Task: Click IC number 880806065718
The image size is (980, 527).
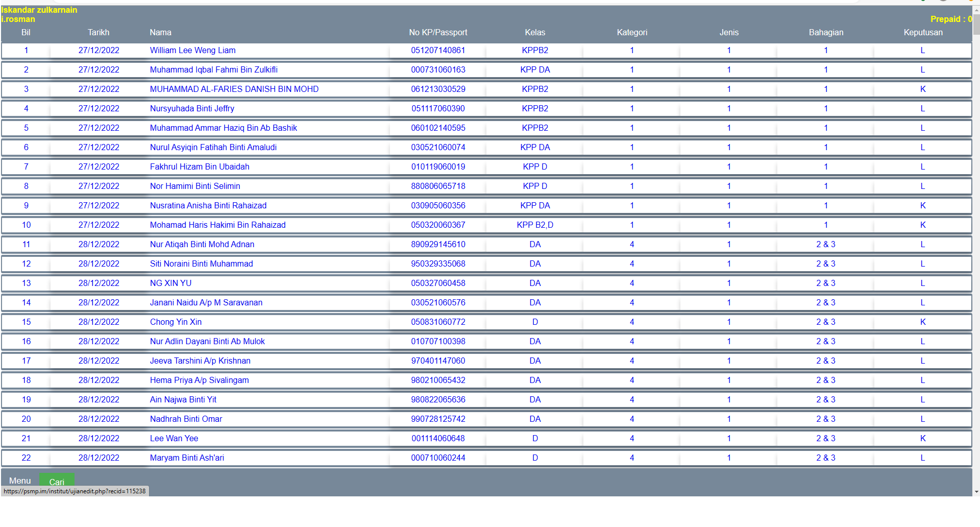Action: (x=438, y=186)
